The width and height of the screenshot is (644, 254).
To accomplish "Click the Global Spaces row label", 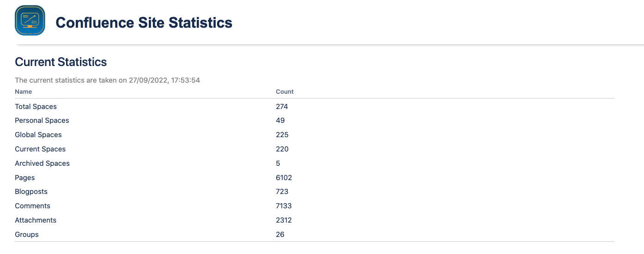I will click(x=38, y=135).
